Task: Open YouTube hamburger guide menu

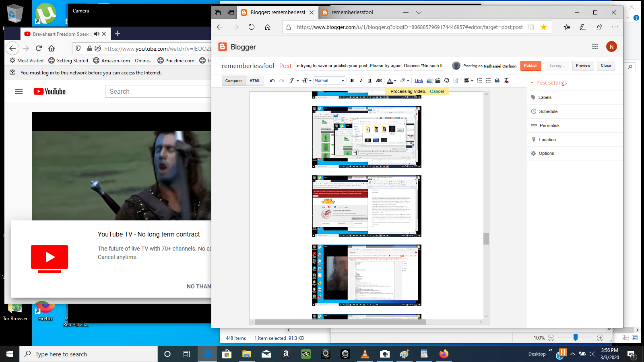Action: tap(19, 91)
